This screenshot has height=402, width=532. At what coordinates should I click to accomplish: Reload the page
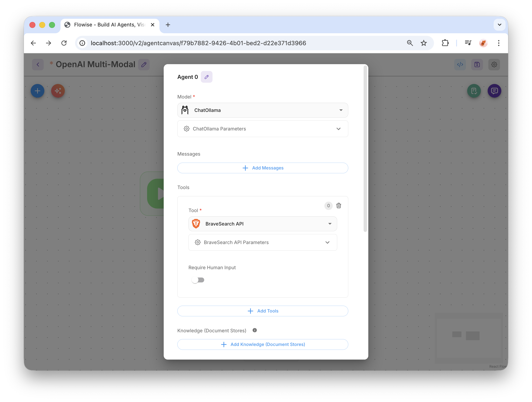(64, 43)
